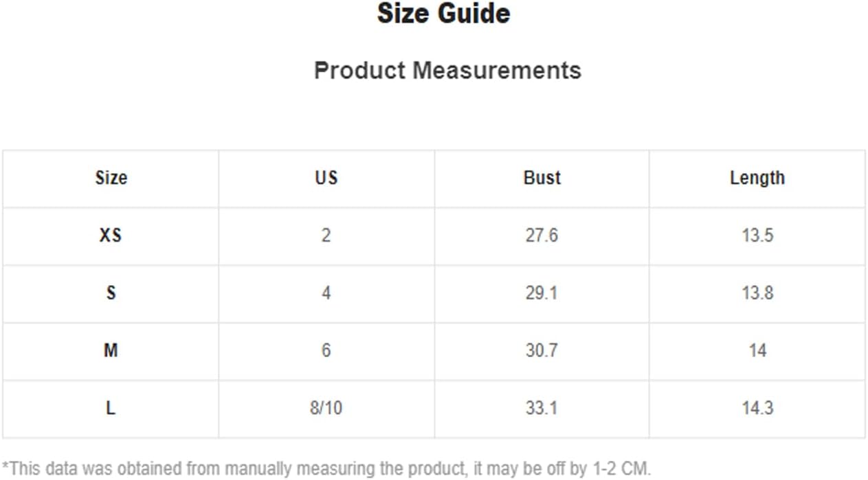Viewport: 868px width, 480px height.
Task: Click the Size Guide heading
Action: click(x=444, y=14)
